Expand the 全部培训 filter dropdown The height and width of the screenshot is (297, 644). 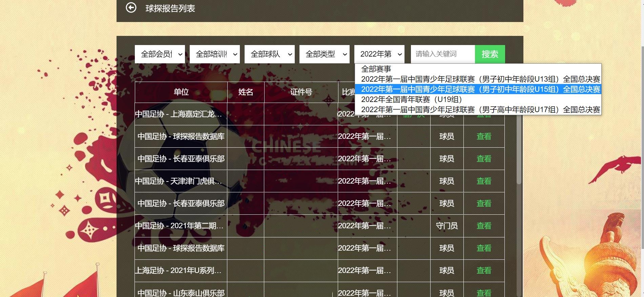click(214, 54)
